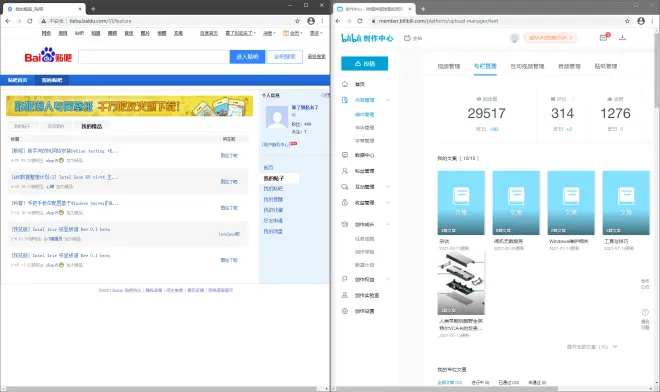Image resolution: width=660 pixels, height=392 pixels.
Task: Expand the 收益管理 section in the bilibili sidebar
Action: [388, 203]
